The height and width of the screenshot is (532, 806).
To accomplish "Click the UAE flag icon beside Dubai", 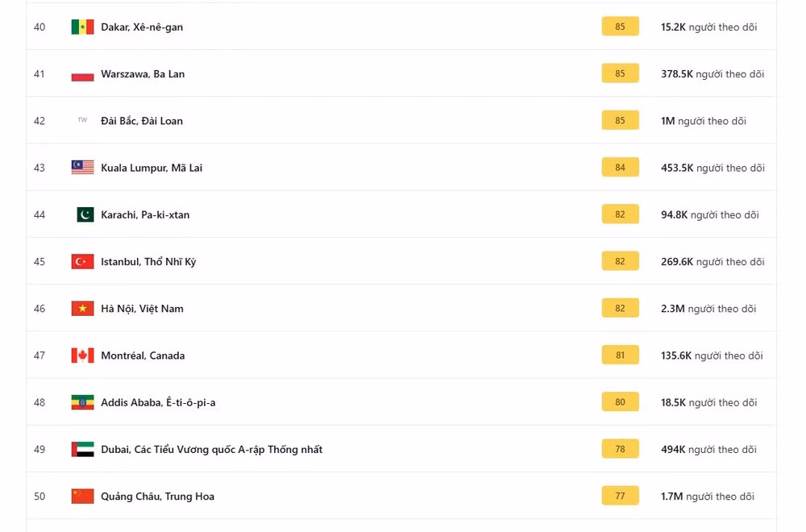I will tap(82, 449).
